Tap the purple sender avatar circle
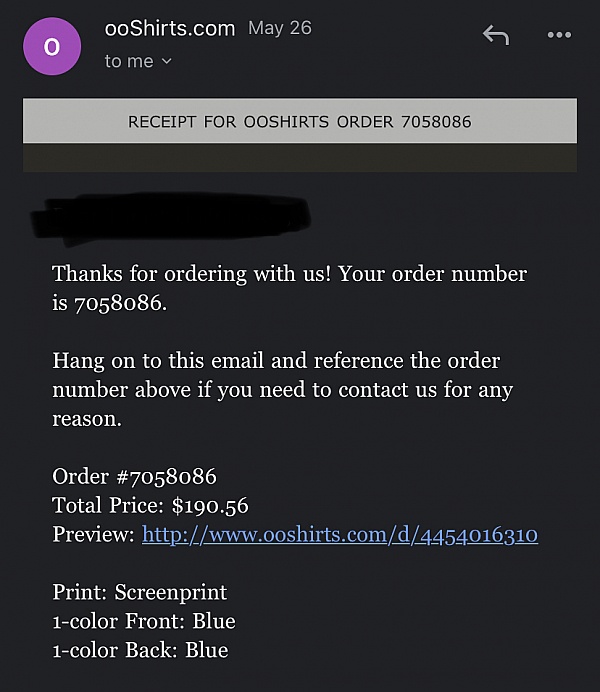This screenshot has width=600, height=692. (52, 46)
